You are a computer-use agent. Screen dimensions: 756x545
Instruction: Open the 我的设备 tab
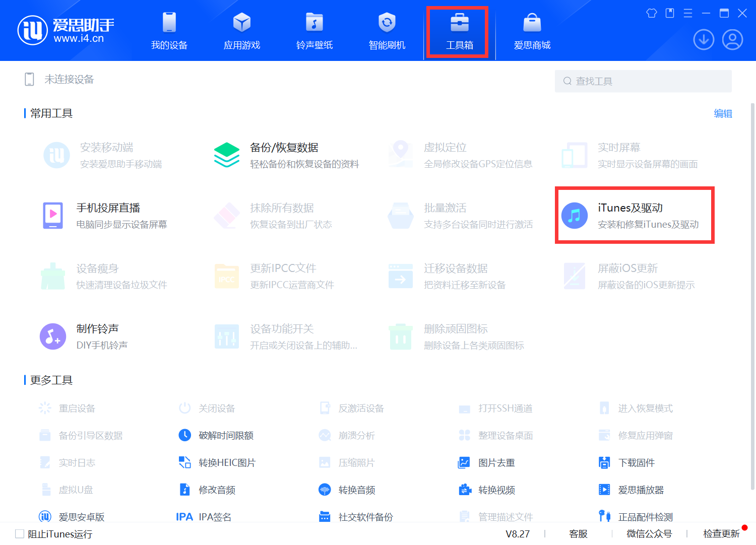tap(169, 31)
